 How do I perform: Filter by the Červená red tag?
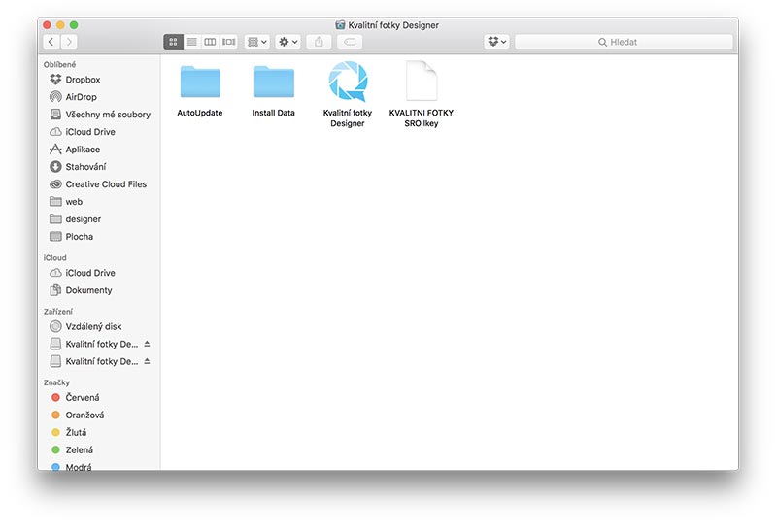coord(83,397)
